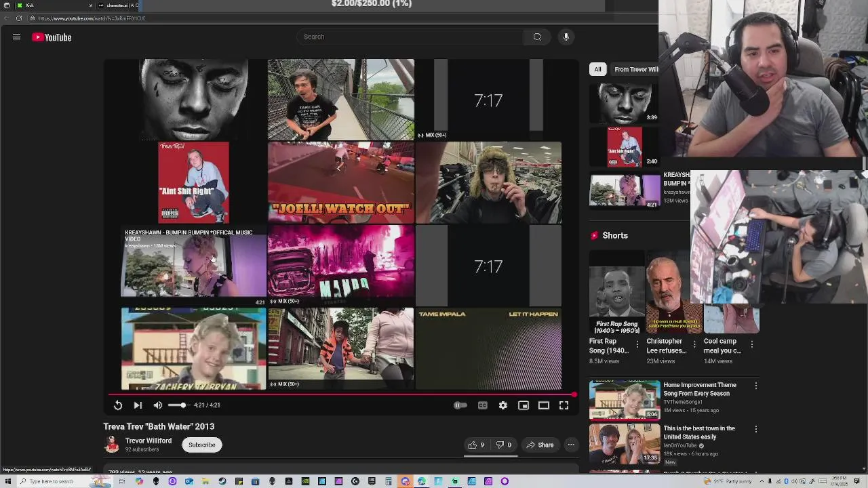
Task: Open Steam from the taskbar
Action: [x=222, y=481]
